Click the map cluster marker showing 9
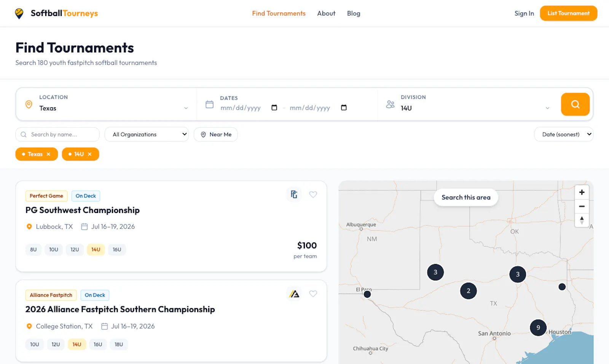609x364 pixels. [x=538, y=327]
